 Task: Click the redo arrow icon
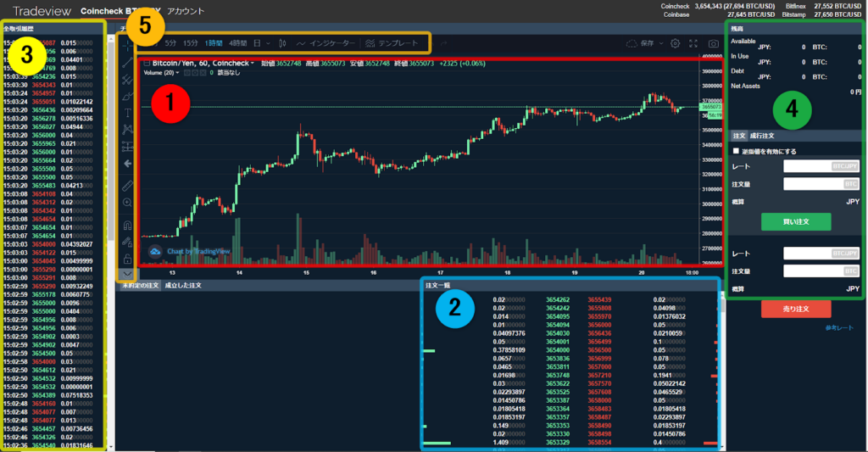pos(443,43)
